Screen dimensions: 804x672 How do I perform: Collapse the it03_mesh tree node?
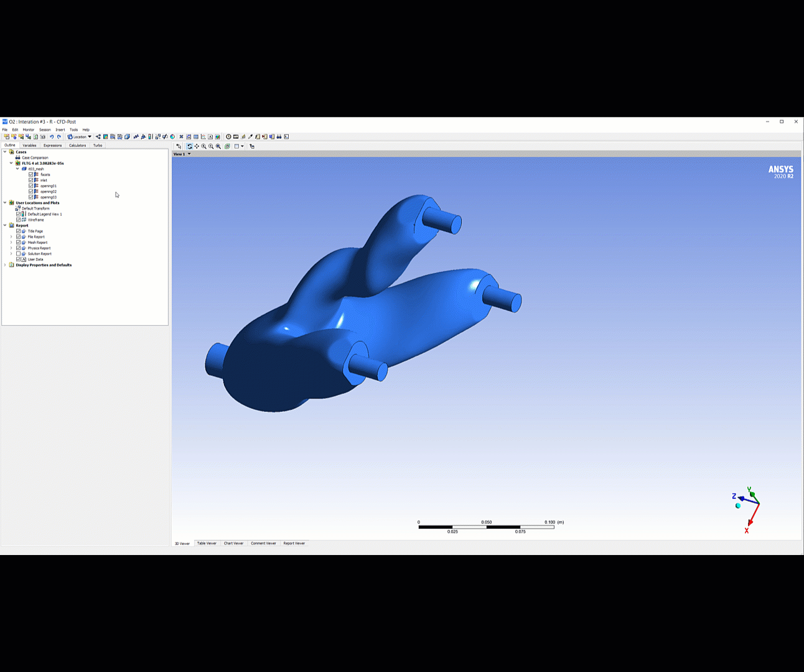click(x=17, y=168)
